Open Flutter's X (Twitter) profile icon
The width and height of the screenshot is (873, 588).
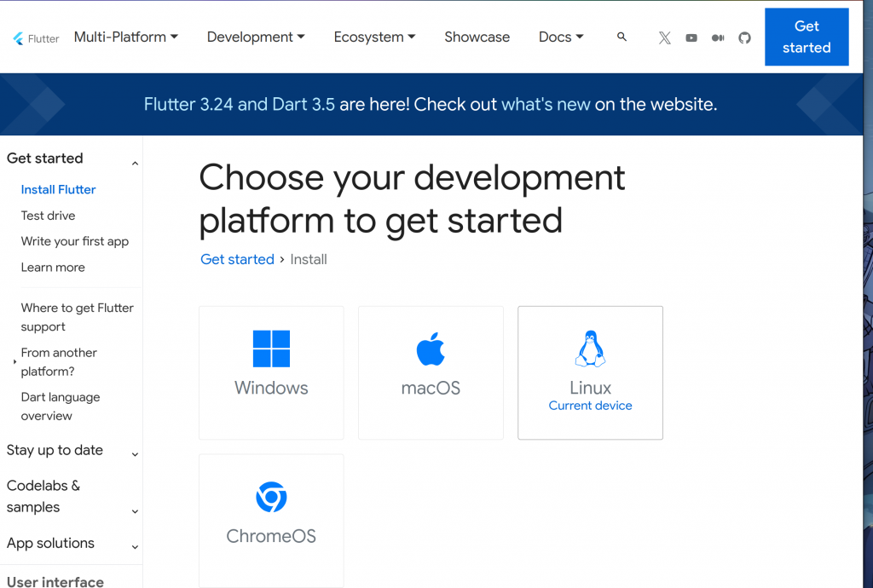click(664, 37)
